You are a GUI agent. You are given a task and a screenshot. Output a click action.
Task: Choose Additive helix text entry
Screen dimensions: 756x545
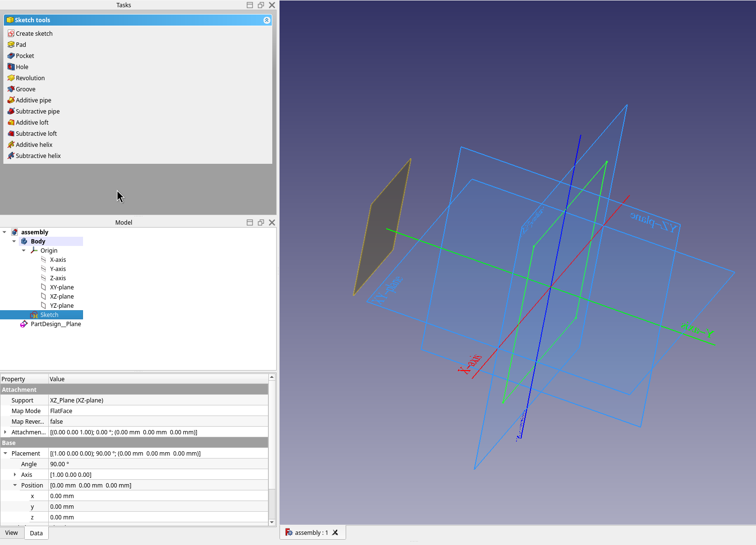[34, 144]
